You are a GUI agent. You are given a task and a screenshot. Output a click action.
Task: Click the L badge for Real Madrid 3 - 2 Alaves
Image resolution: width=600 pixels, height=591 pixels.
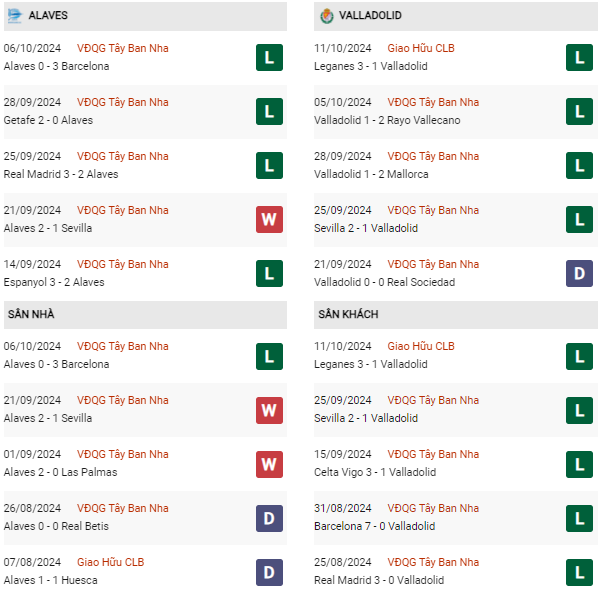(268, 165)
